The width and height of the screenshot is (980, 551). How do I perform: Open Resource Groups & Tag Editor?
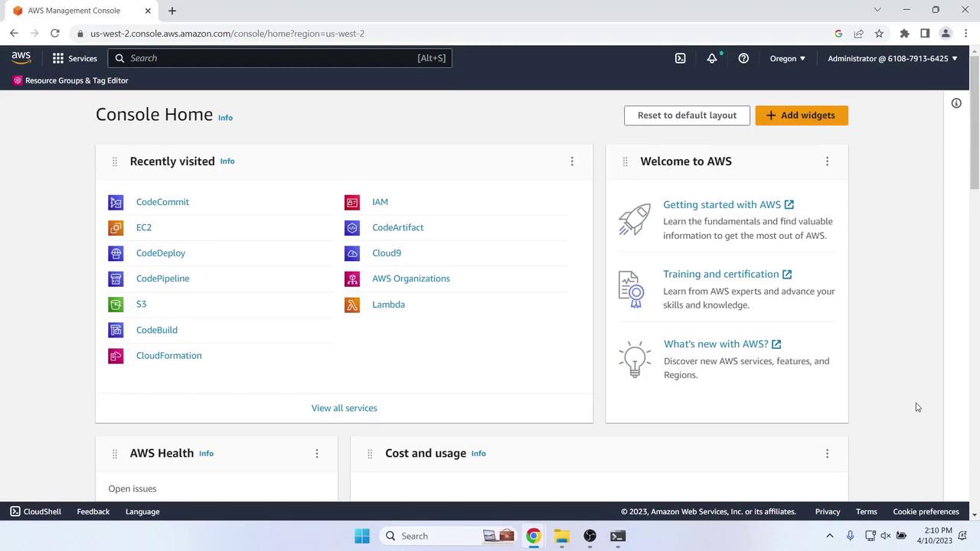[x=70, y=80]
